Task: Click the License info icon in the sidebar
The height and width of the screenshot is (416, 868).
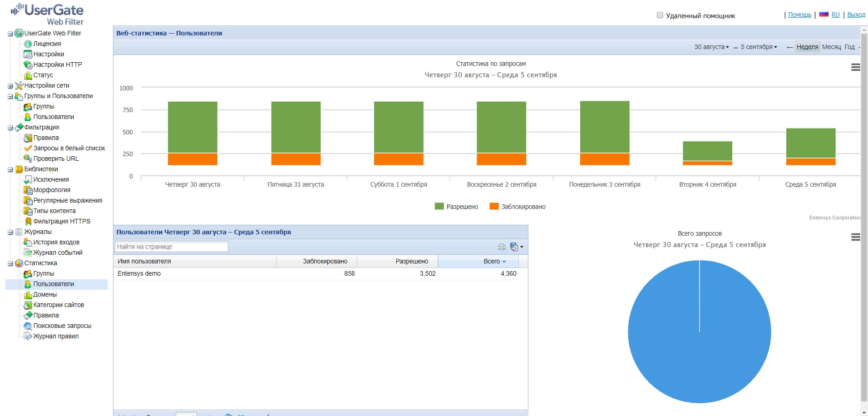Action: [28, 44]
